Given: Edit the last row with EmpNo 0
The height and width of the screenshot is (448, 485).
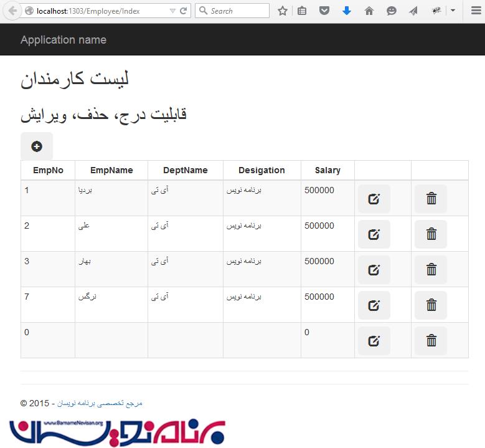Looking at the screenshot, I should (x=374, y=341).
